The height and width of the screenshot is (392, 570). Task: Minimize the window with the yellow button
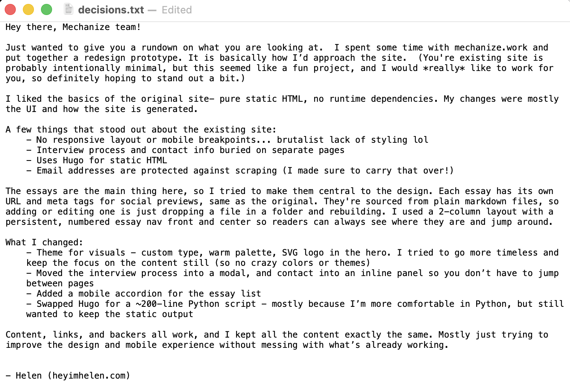pos(28,9)
